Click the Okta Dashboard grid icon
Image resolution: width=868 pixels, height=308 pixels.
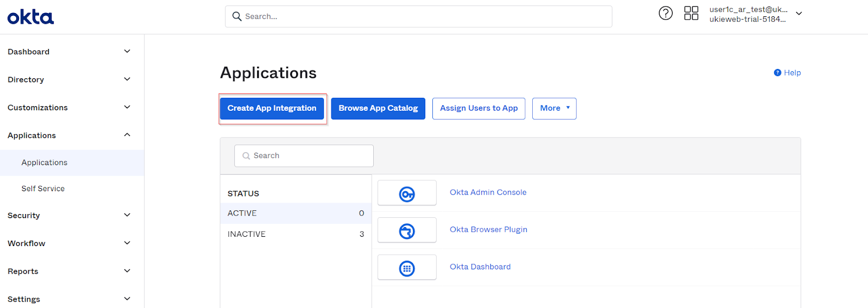(x=407, y=268)
